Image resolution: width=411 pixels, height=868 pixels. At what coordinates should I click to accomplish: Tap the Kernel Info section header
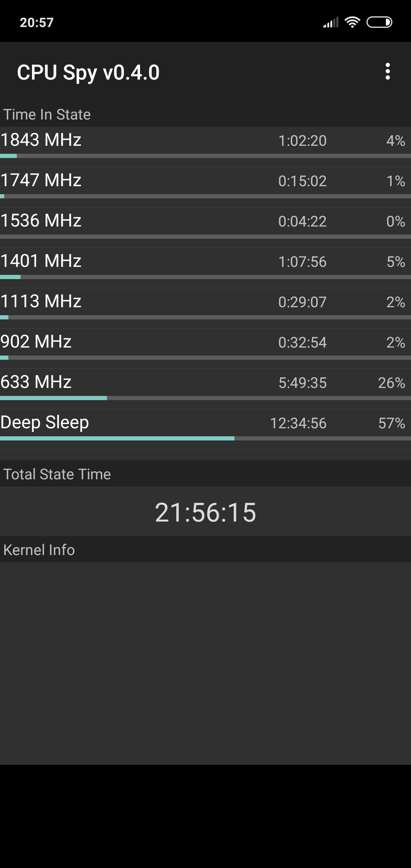(x=39, y=550)
